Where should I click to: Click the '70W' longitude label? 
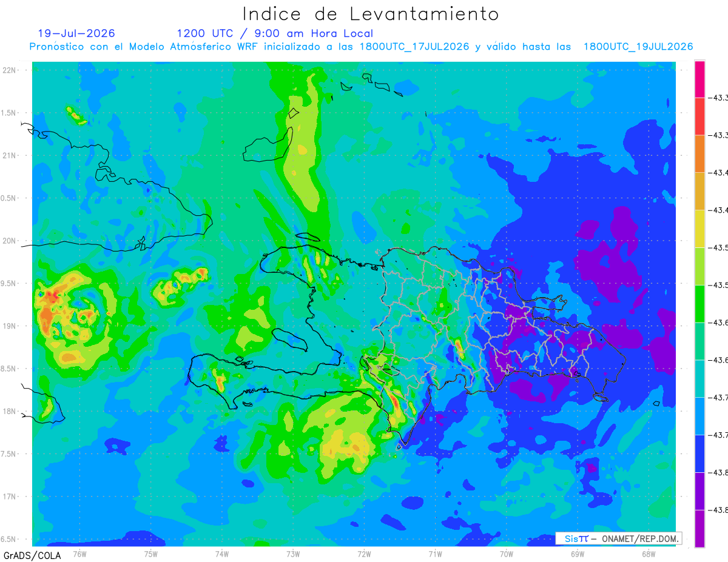[x=507, y=554]
